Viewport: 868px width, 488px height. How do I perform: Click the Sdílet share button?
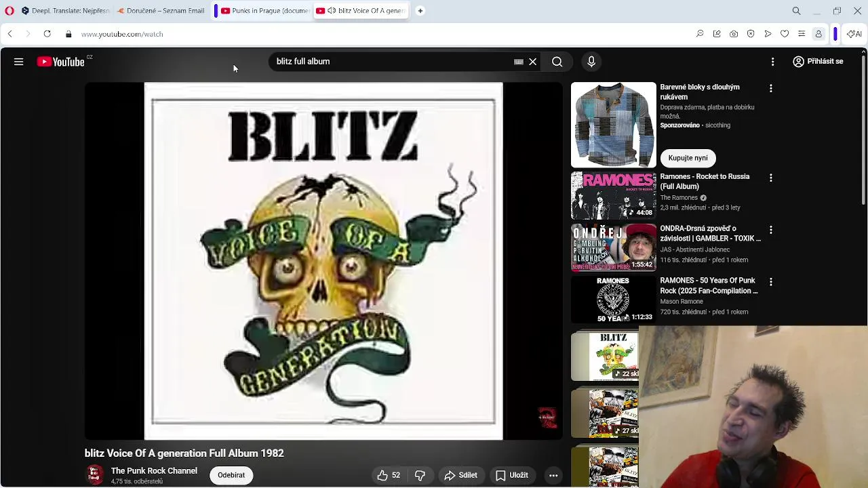point(461,475)
